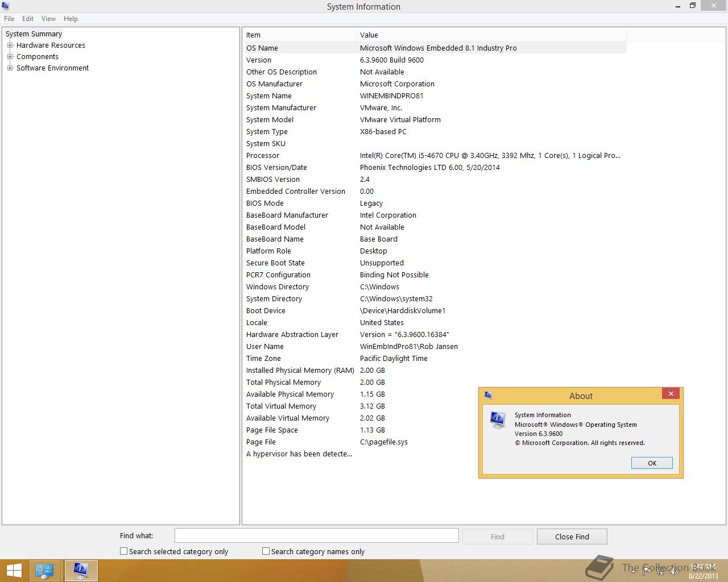Select the Components tree label

[38, 57]
